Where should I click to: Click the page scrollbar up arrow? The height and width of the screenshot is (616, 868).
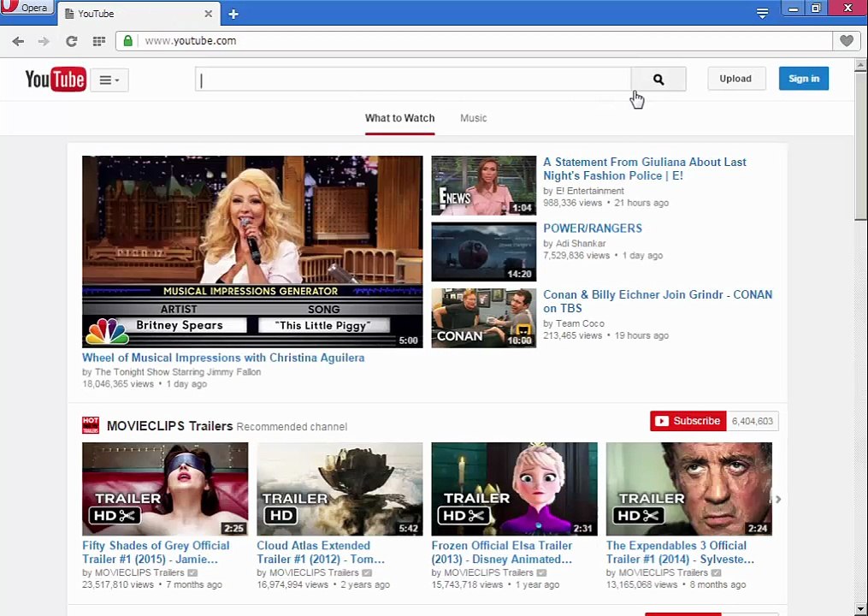(860, 65)
